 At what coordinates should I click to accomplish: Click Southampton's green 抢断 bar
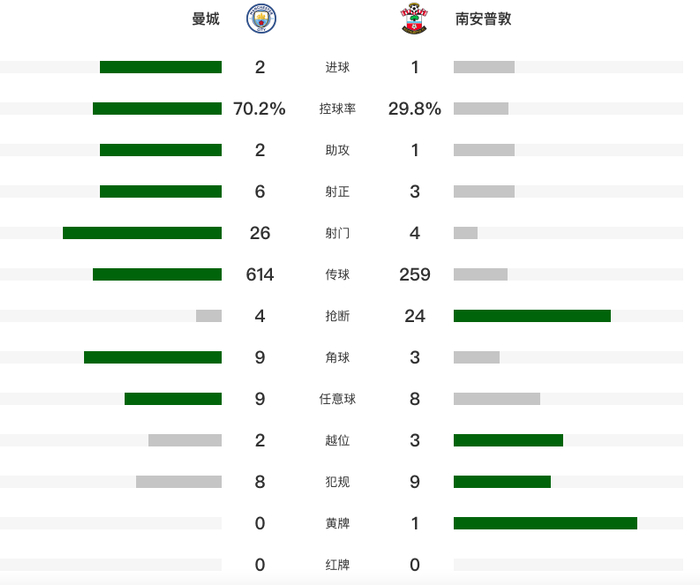pyautogui.click(x=532, y=316)
